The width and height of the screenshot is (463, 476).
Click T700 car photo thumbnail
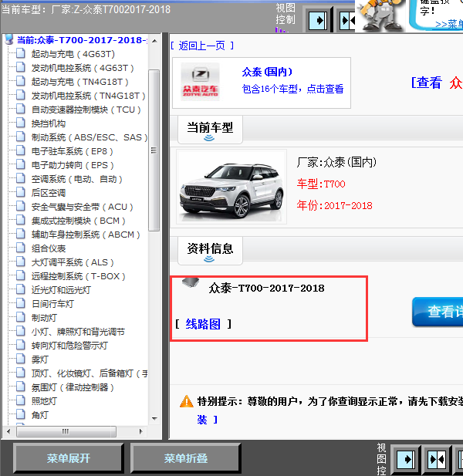pos(231,187)
